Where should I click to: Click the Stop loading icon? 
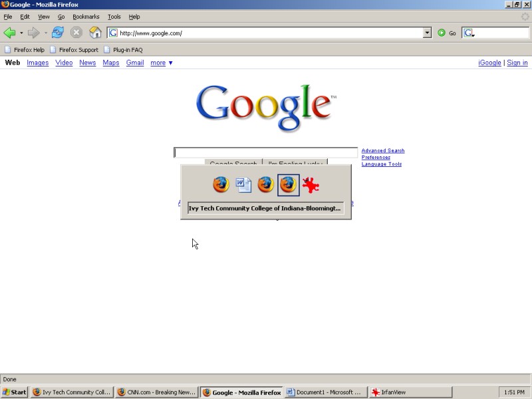coord(76,33)
